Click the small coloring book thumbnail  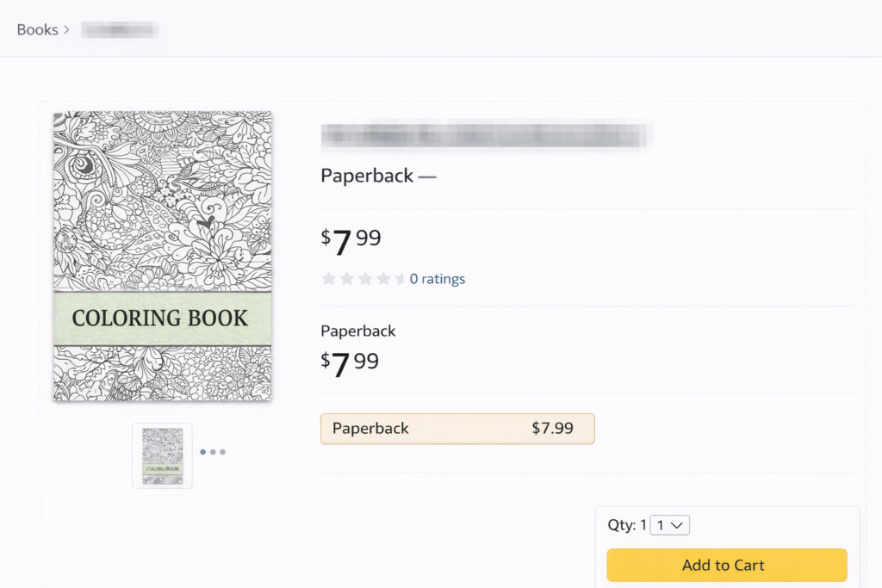point(162,456)
